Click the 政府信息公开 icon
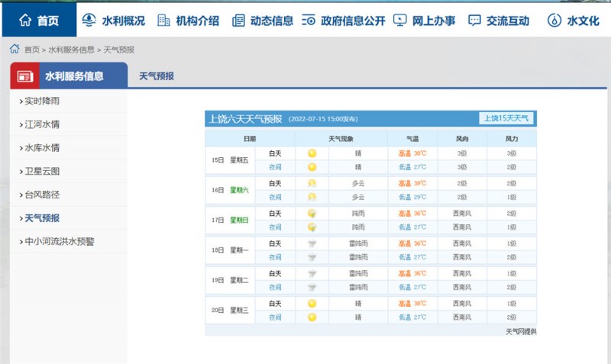This screenshot has height=364, width=611. pos(309,21)
